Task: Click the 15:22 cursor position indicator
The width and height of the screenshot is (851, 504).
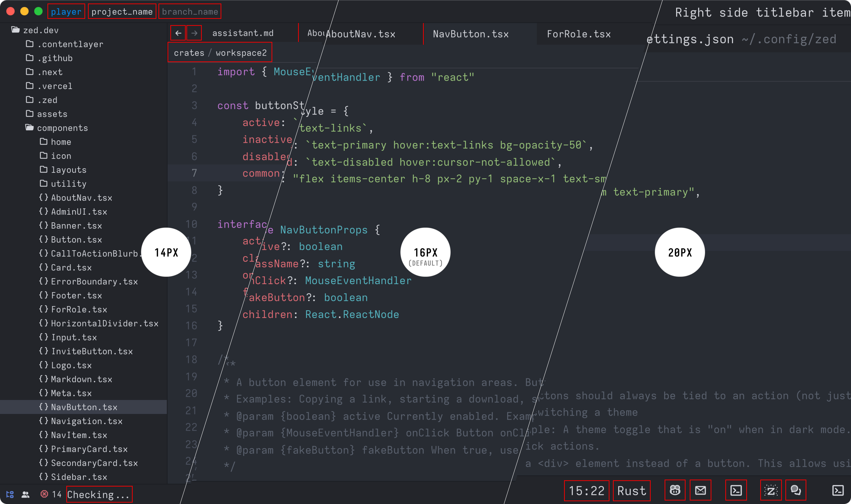Action: tap(586, 491)
